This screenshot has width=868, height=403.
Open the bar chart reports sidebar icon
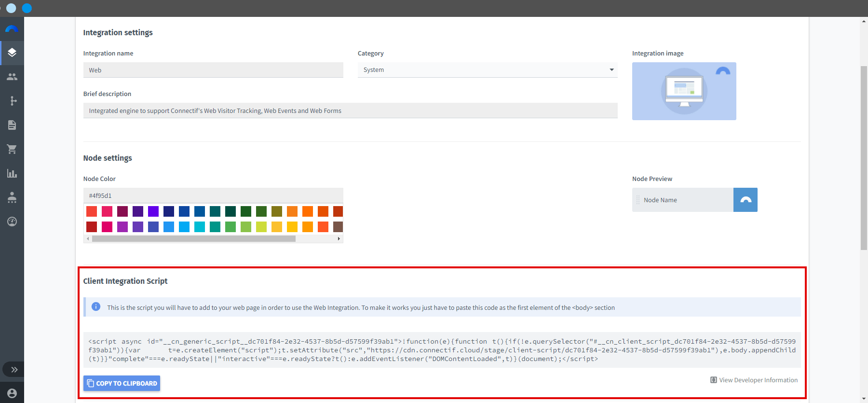[x=12, y=173]
